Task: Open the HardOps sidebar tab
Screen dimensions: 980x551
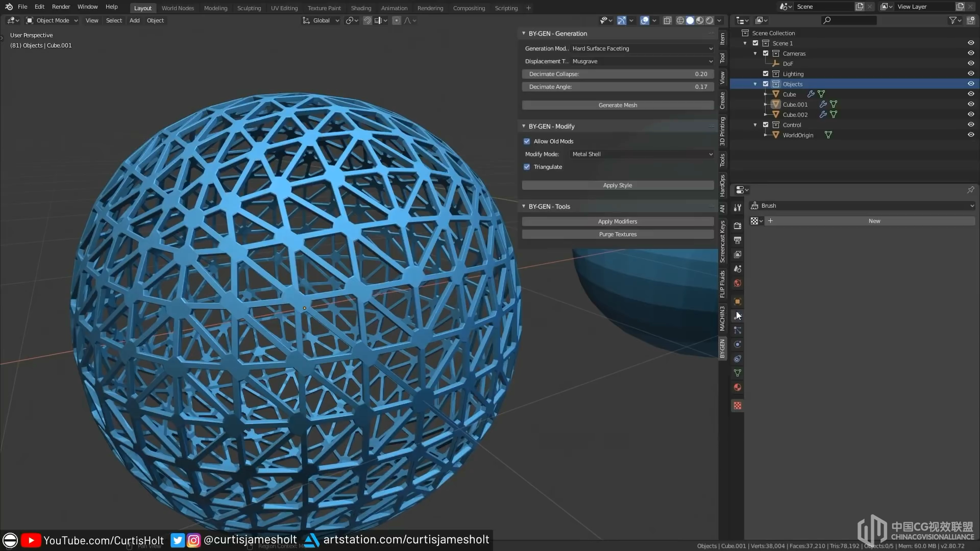Action: point(722,186)
